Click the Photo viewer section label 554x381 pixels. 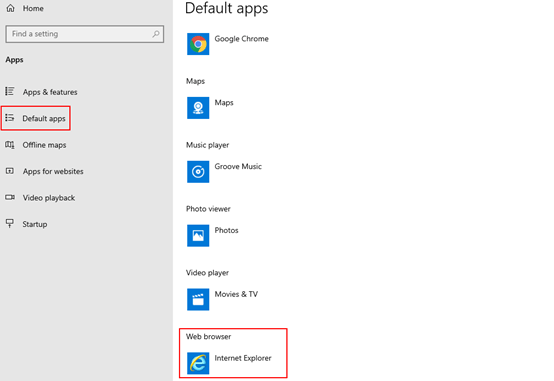pos(208,209)
